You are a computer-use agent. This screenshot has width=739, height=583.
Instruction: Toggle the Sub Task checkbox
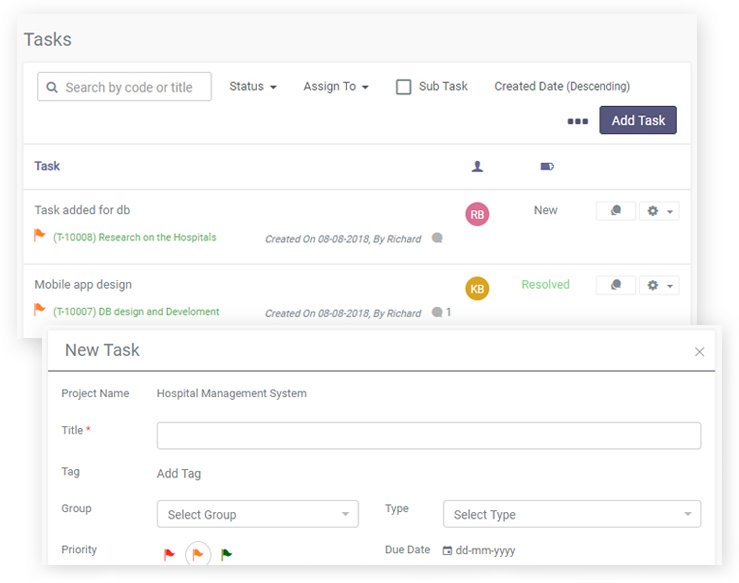pyautogui.click(x=404, y=87)
